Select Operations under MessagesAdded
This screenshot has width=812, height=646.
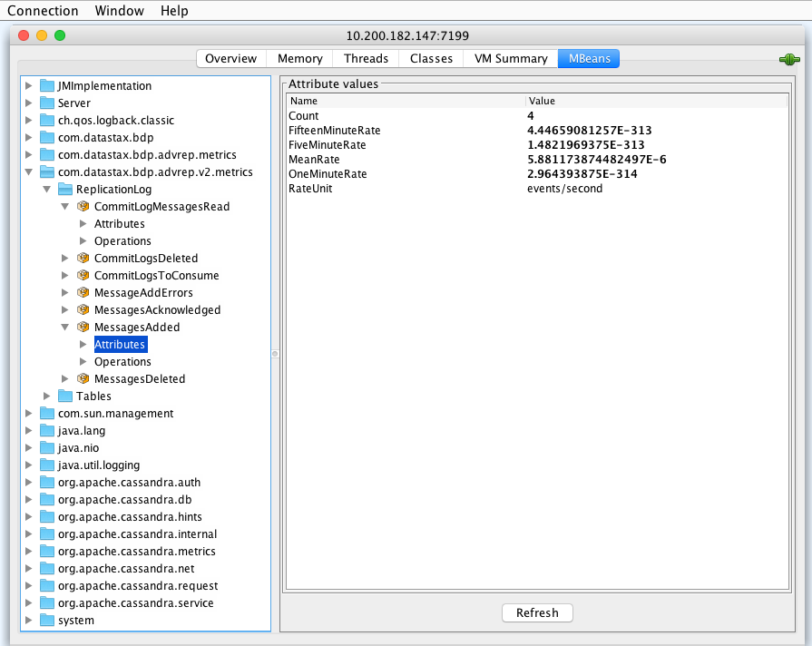[122, 361]
